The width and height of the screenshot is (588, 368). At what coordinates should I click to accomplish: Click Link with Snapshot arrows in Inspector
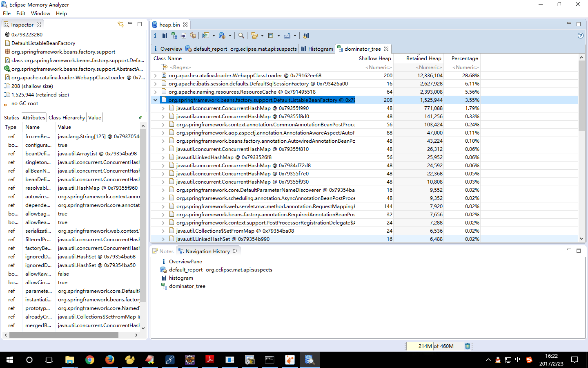121,24
